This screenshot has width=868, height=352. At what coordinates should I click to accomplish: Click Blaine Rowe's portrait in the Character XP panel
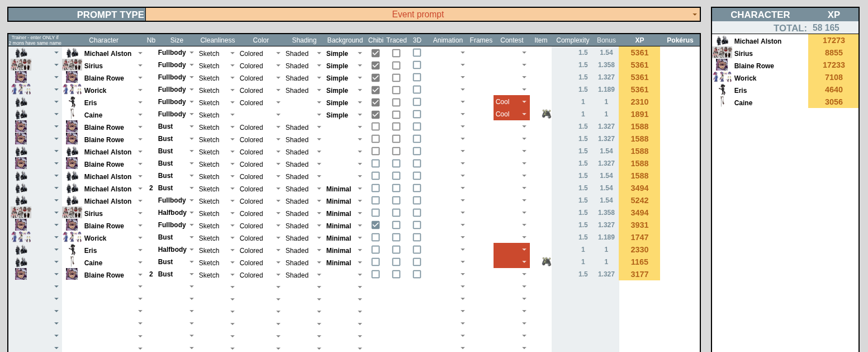(x=722, y=65)
